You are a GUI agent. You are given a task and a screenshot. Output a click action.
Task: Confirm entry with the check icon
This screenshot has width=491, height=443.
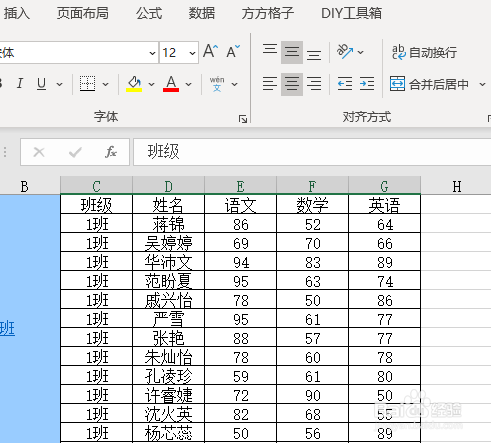pos(75,152)
